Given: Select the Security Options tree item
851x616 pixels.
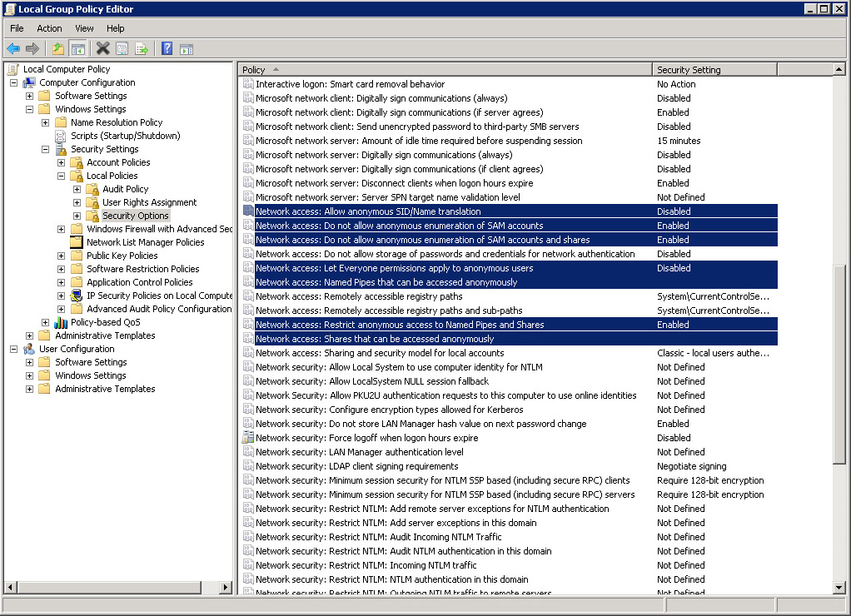Looking at the screenshot, I should (135, 216).
